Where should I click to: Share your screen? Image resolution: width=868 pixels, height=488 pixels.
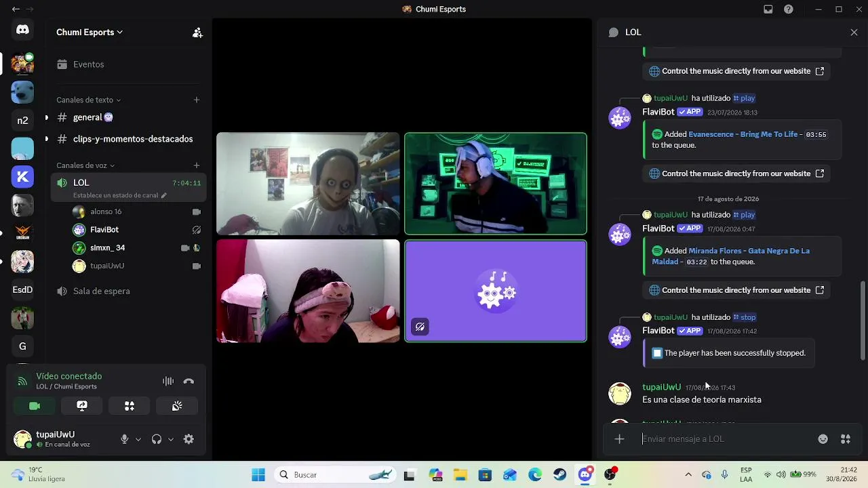(82, 406)
